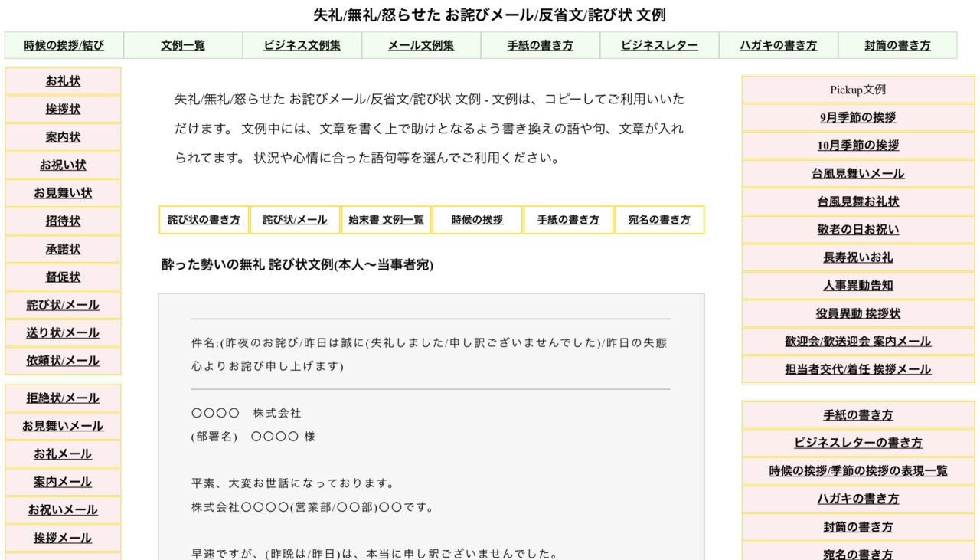Select お祝いメール in the left sidebar
The width and height of the screenshot is (980, 560).
pyautogui.click(x=63, y=509)
